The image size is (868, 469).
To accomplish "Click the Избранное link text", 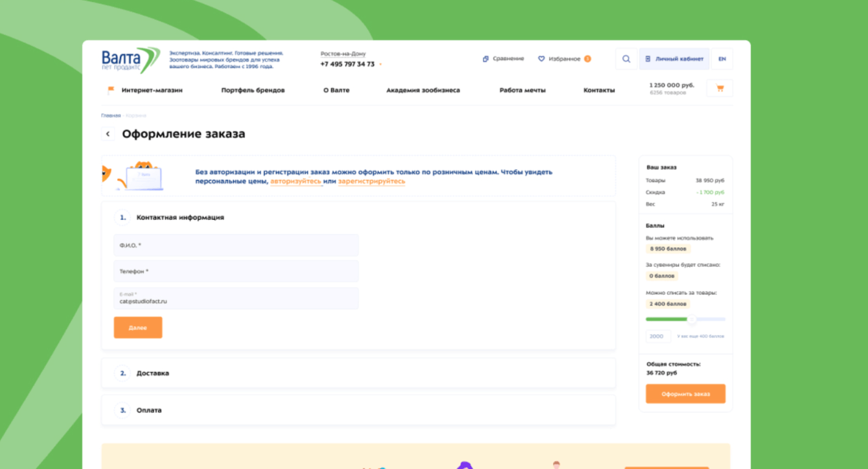I will [565, 59].
